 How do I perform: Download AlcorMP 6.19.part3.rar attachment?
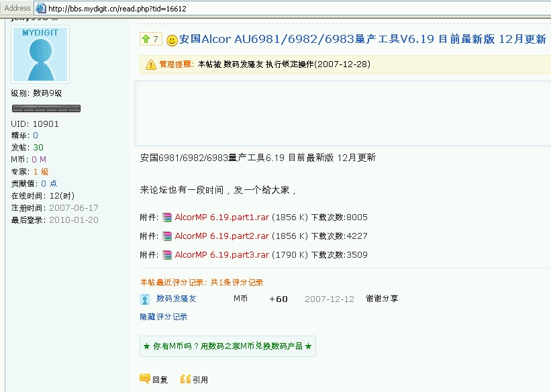[221, 254]
